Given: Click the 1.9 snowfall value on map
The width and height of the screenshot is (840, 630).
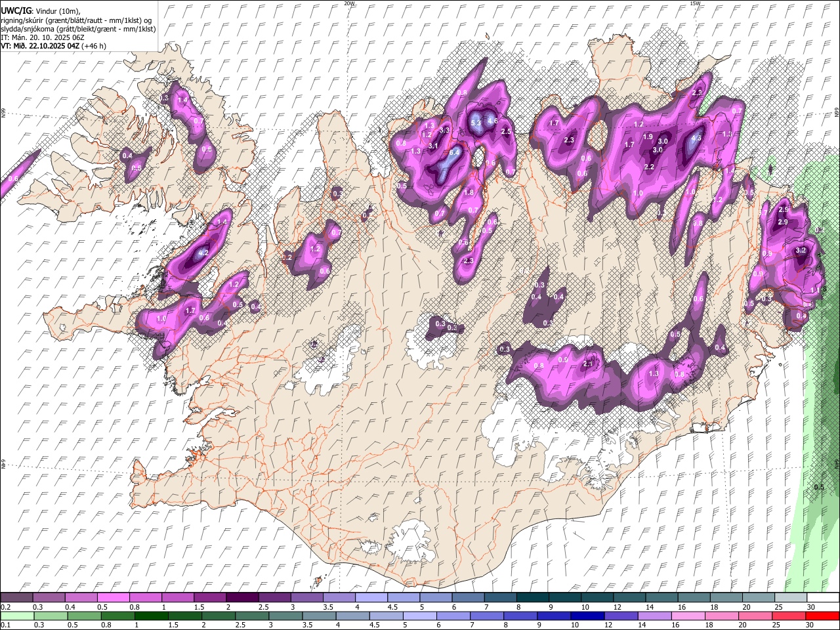Looking at the screenshot, I should (x=648, y=137).
